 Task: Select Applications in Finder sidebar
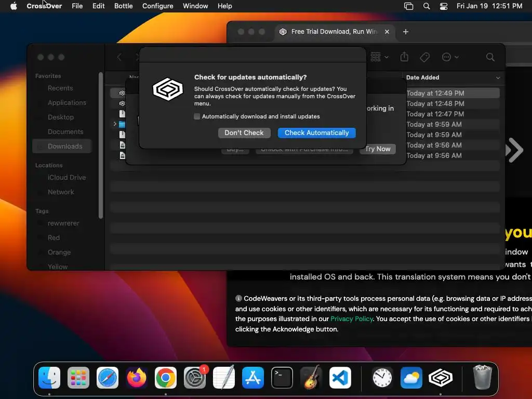(67, 103)
